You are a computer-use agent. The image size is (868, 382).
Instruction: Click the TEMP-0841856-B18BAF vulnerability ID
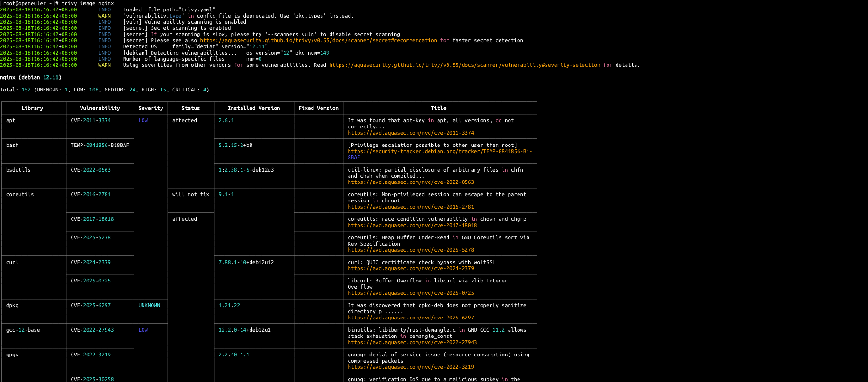click(x=99, y=146)
